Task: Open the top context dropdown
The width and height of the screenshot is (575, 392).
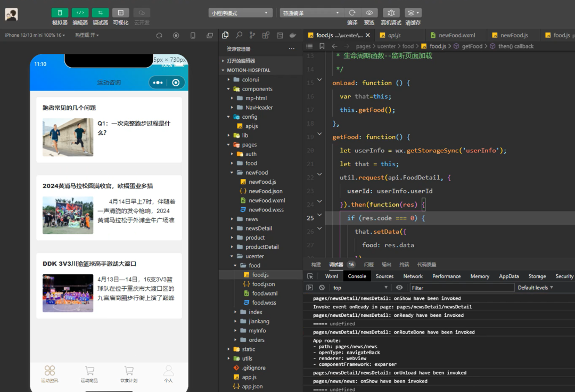Action: click(x=360, y=288)
